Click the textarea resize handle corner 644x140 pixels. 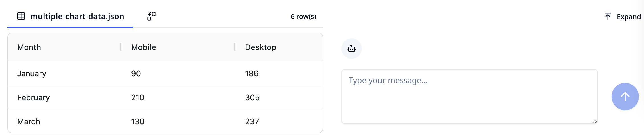coord(594,121)
